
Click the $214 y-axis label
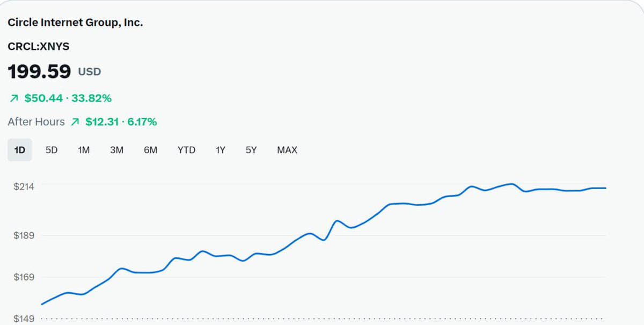tap(24, 186)
